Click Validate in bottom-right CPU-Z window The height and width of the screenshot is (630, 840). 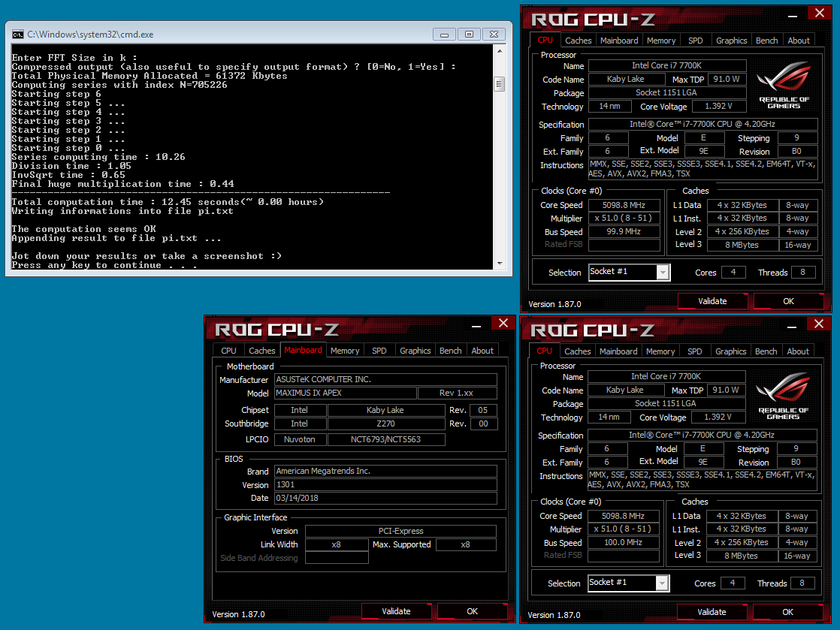pyautogui.click(x=712, y=612)
